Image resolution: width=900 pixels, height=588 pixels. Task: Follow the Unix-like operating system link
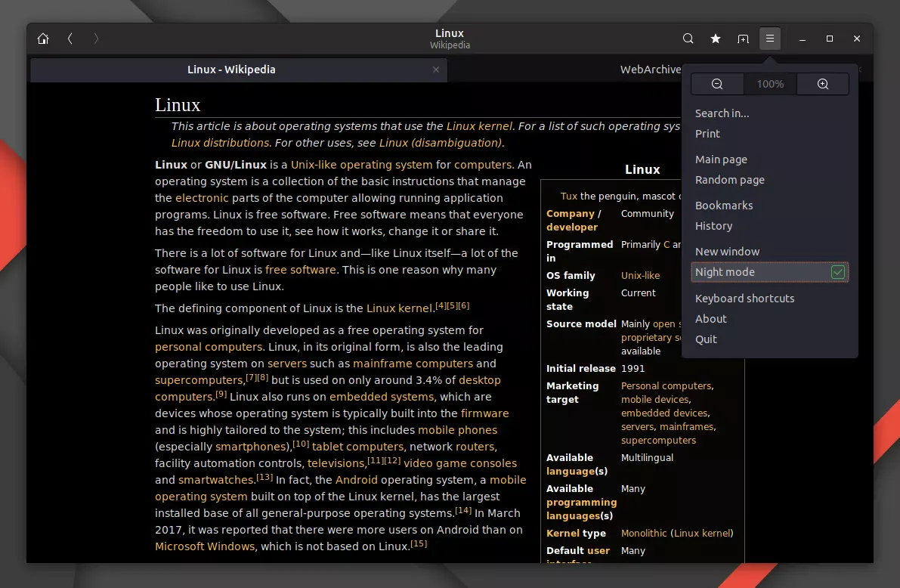click(362, 165)
